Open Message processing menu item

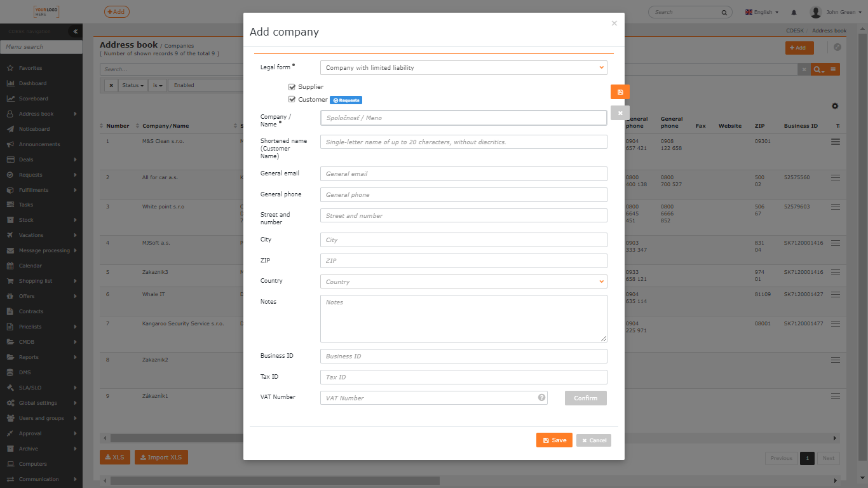[44, 250]
